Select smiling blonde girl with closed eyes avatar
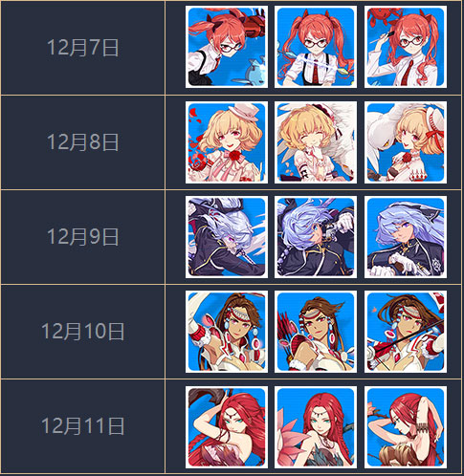The height and width of the screenshot is (476, 464). coord(316,142)
